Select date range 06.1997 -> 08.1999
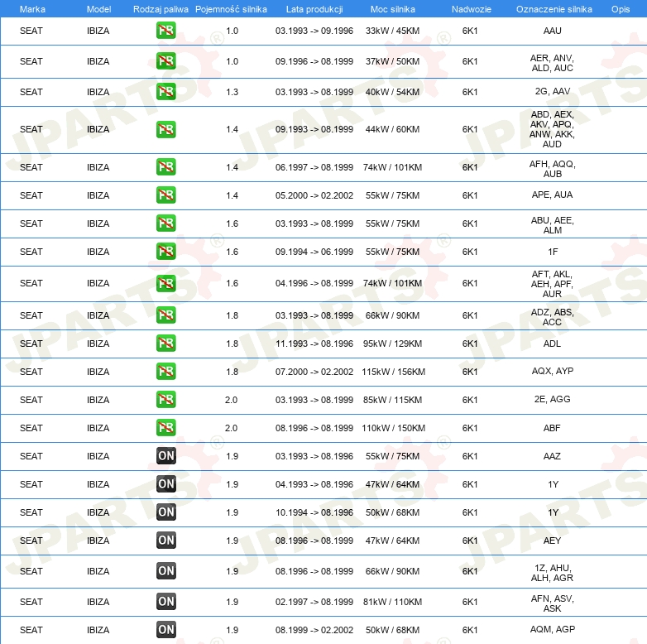 pos(314,167)
